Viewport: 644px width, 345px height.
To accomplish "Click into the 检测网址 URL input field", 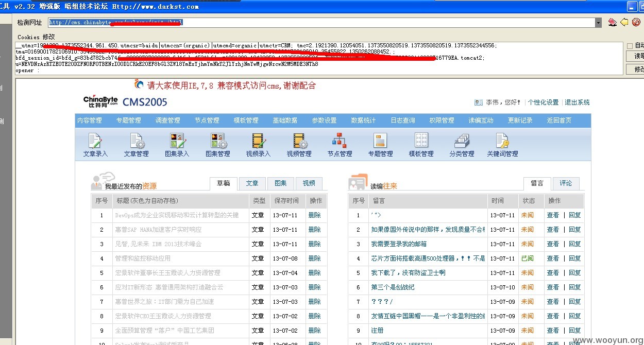I will [321, 23].
